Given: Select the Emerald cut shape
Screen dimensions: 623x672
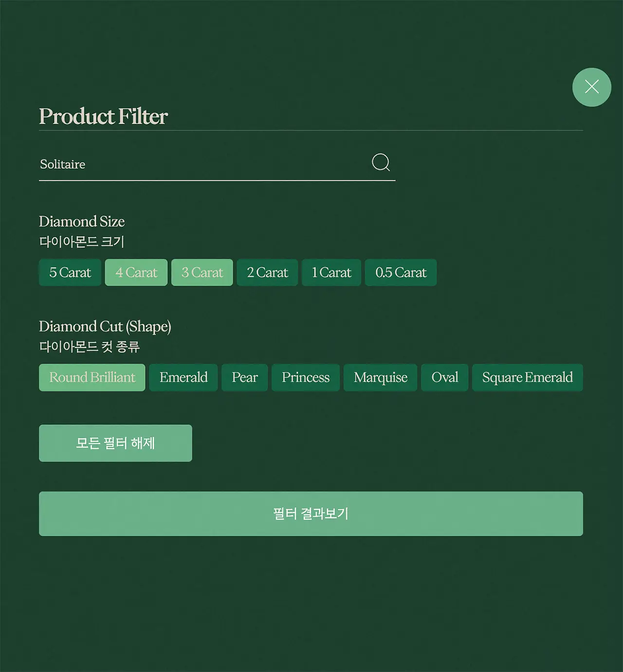Looking at the screenshot, I should tap(183, 377).
